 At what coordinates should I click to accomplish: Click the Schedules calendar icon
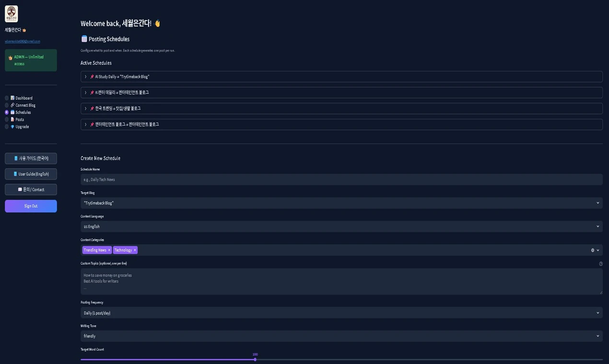point(12,112)
